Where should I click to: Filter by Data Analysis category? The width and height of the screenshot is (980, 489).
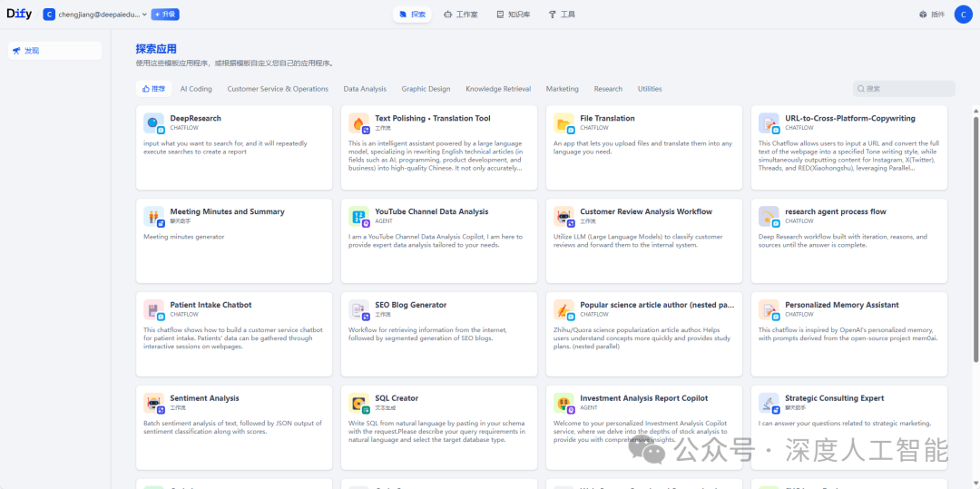pyautogui.click(x=365, y=89)
